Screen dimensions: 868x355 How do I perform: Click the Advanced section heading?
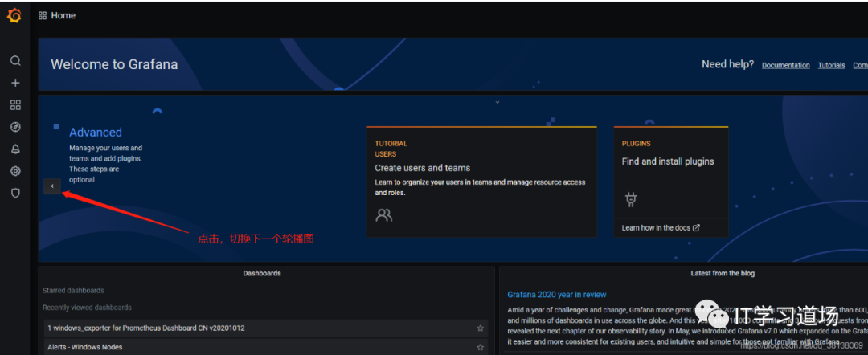(95, 133)
